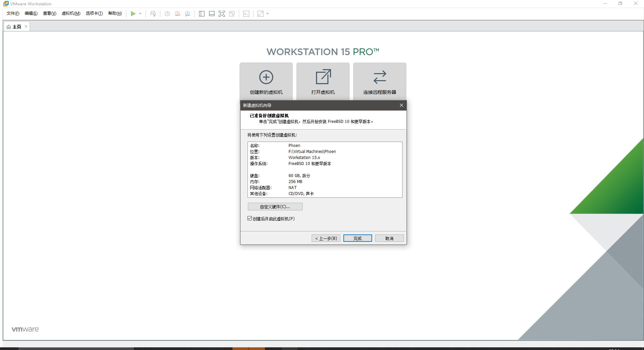Screen dimensions: 644x350
Task: Expand the power button dropdown arrow
Action: click(x=140, y=14)
